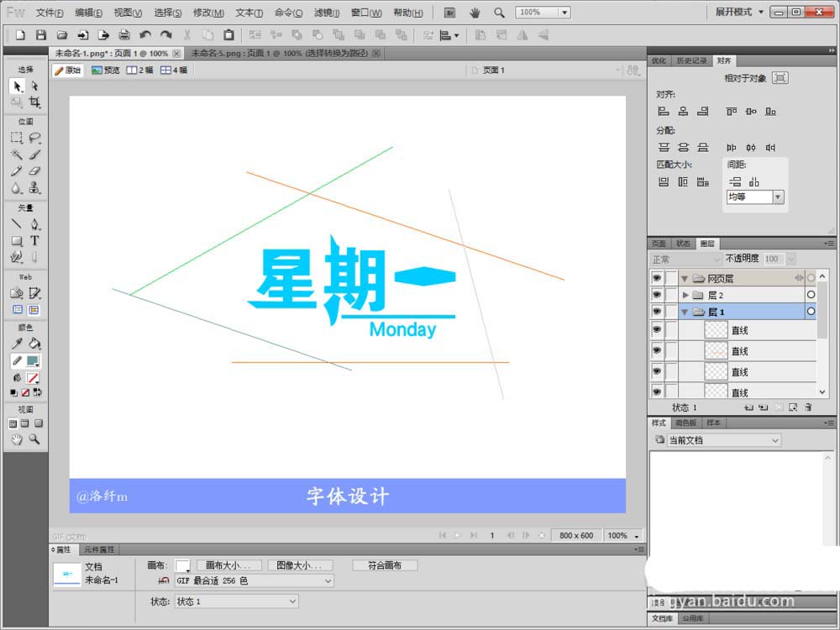The width and height of the screenshot is (840, 630).
Task: Pick the Eraser tool
Action: click(x=34, y=171)
